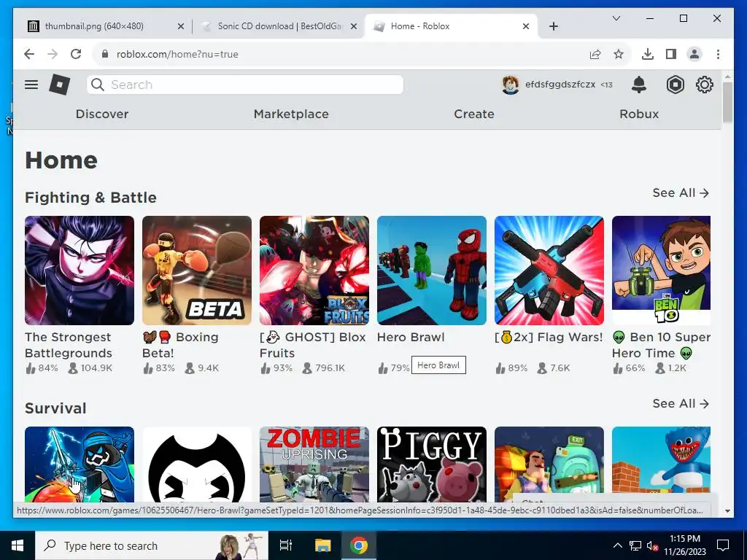747x560 pixels.
Task: Open the Zombie Uprising thumbnail
Action: [x=314, y=464]
